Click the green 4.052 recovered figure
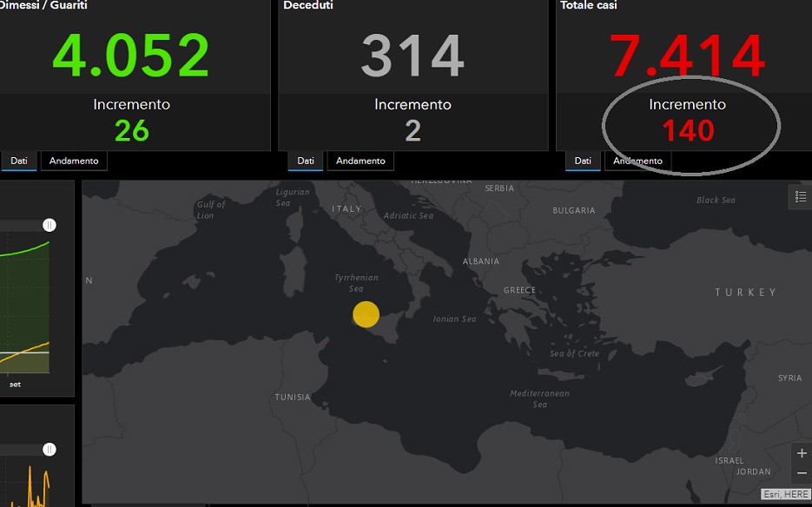The image size is (812, 507). point(131,56)
